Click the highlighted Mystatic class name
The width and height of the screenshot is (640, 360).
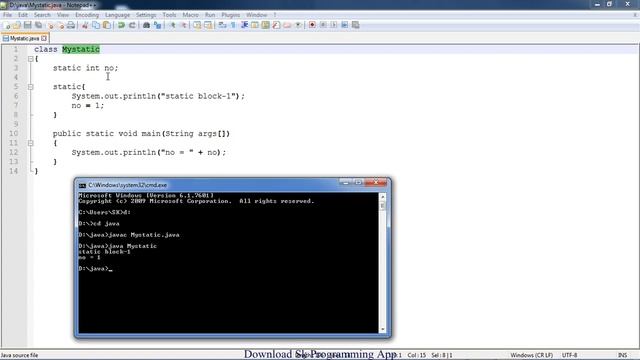(x=81, y=49)
